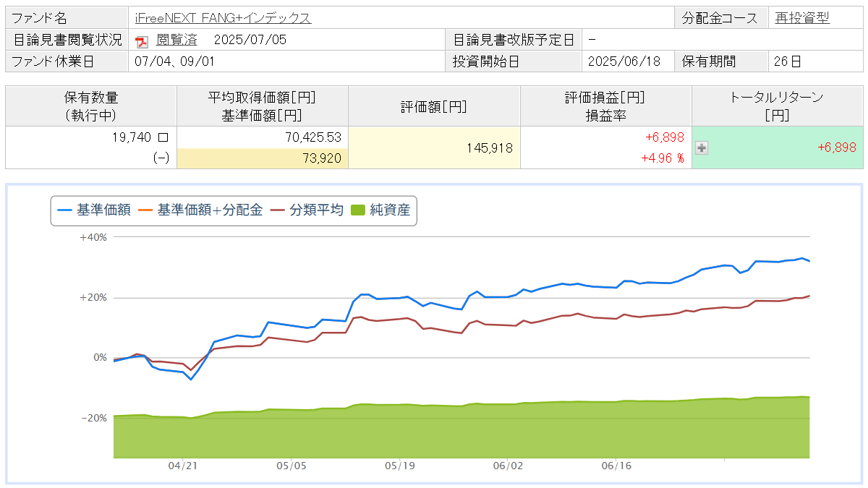The image size is (868, 488).
Task: Toggle 基準価額+分配金 series in legend
Action: [x=200, y=210]
